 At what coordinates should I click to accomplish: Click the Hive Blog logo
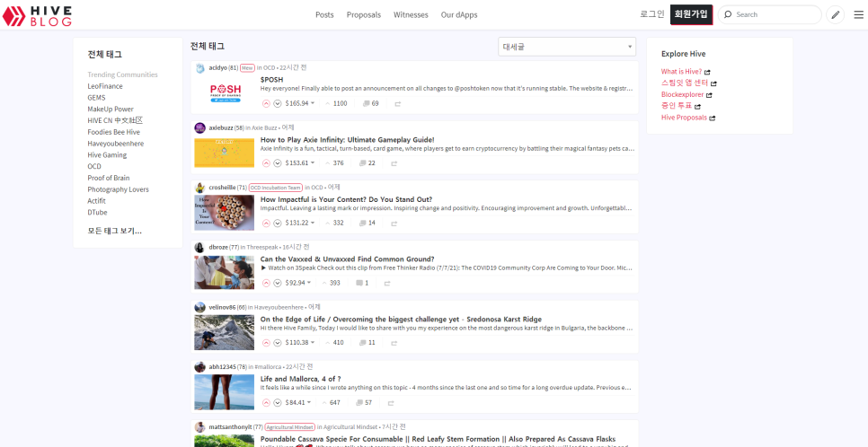(x=37, y=15)
